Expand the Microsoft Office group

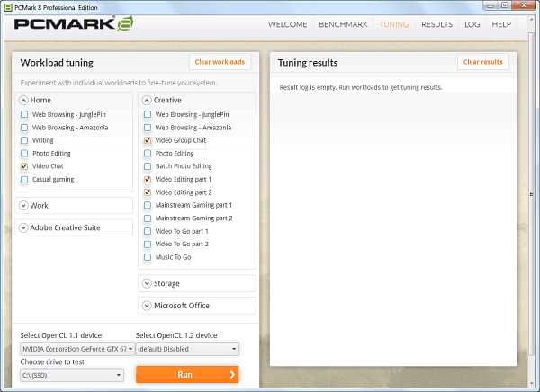(x=197, y=306)
